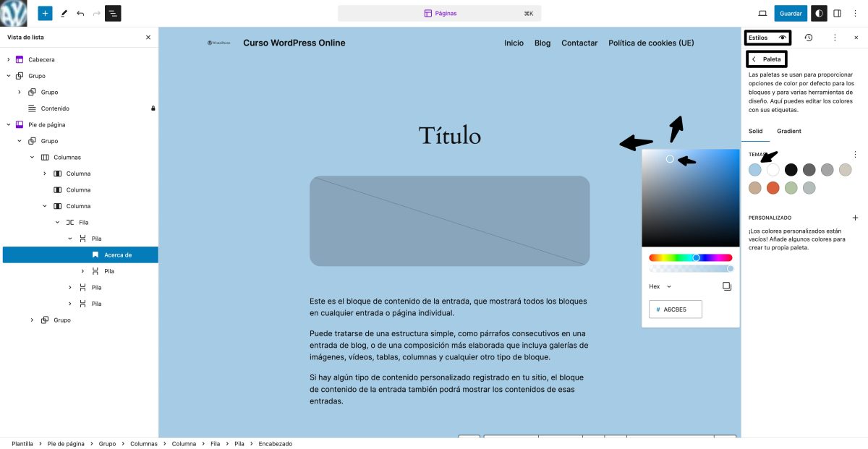Open the document overview panel icon
Viewport: 868px width, 449px height.
113,13
